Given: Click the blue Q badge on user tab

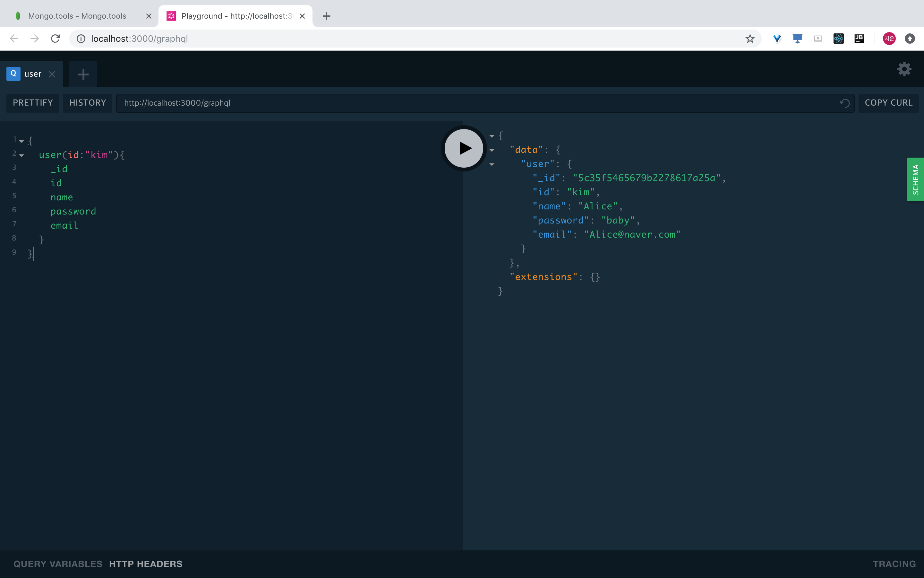Looking at the screenshot, I should (13, 74).
